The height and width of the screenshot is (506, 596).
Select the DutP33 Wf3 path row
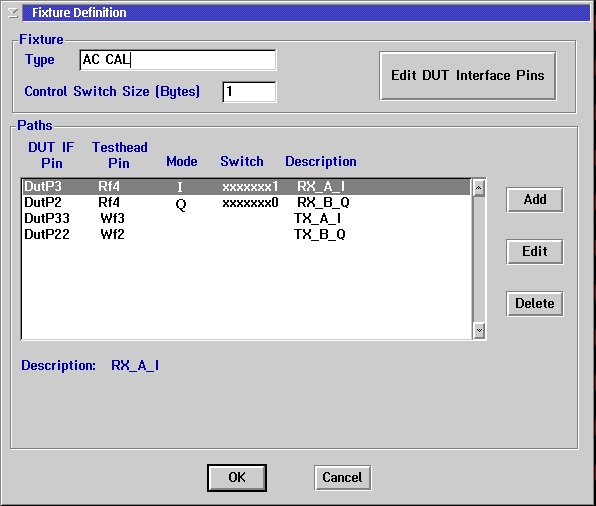click(246, 219)
